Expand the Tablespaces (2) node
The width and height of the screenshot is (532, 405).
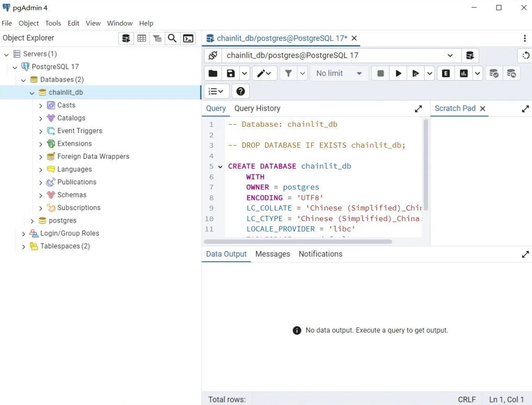[24, 247]
